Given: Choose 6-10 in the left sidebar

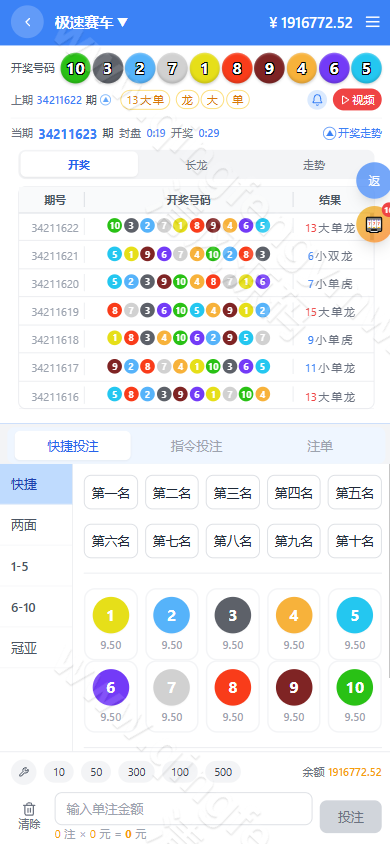Looking at the screenshot, I should point(36,607).
